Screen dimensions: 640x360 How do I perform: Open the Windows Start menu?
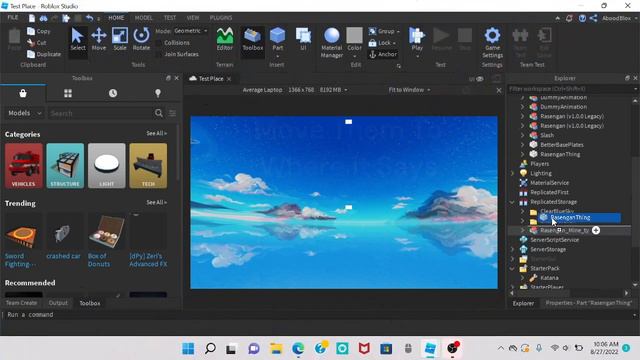pyautogui.click(x=188, y=349)
